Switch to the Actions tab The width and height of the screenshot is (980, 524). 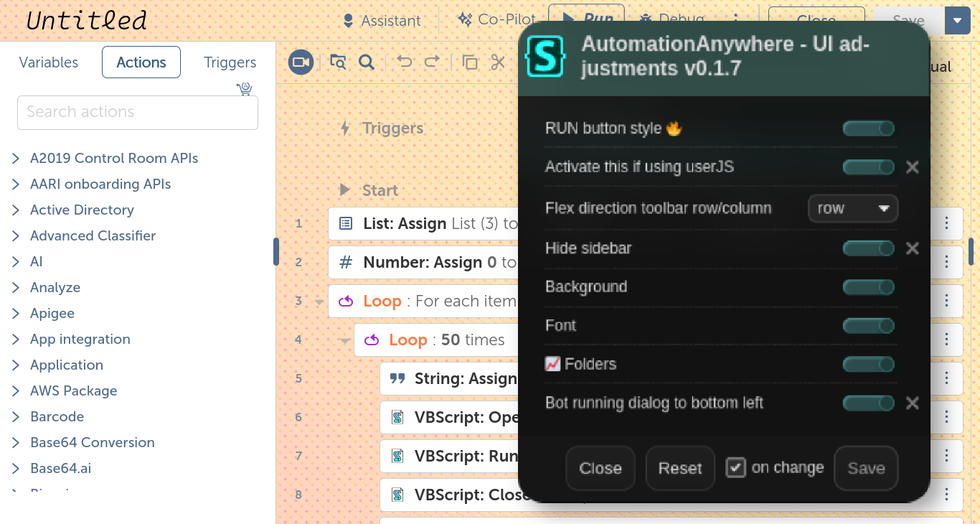pos(141,62)
